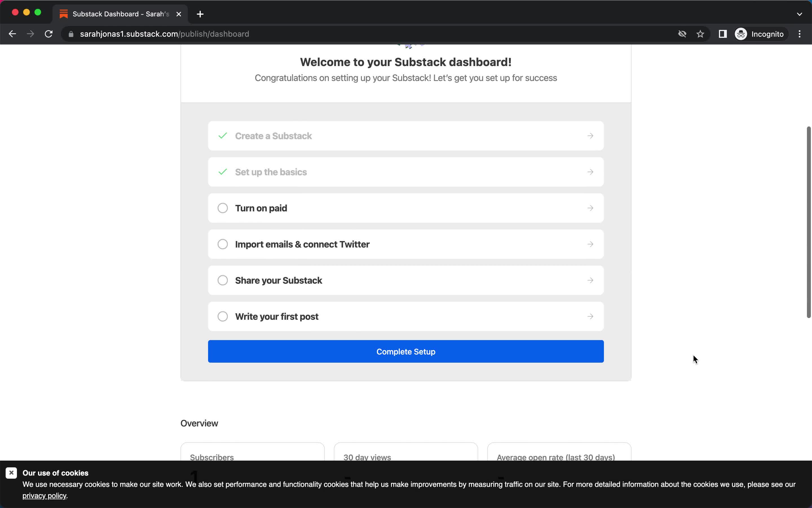The width and height of the screenshot is (812, 508).
Task: Open a new browser tab
Action: pyautogui.click(x=200, y=14)
